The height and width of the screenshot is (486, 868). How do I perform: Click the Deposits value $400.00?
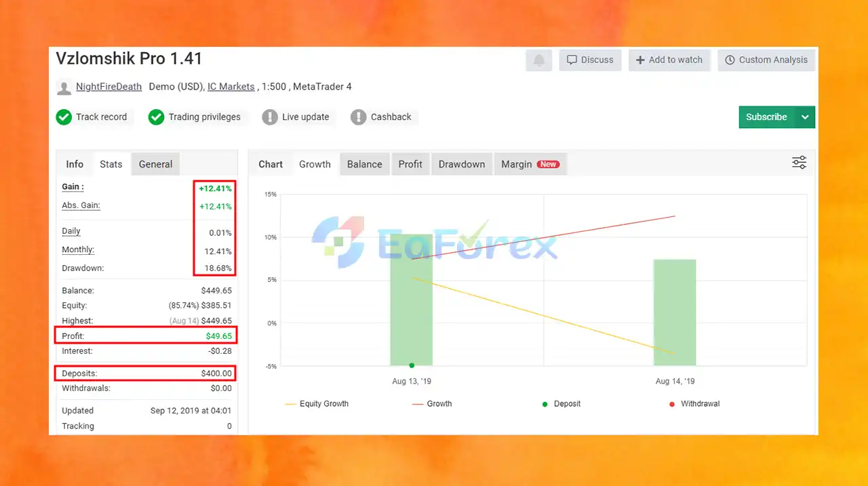216,373
